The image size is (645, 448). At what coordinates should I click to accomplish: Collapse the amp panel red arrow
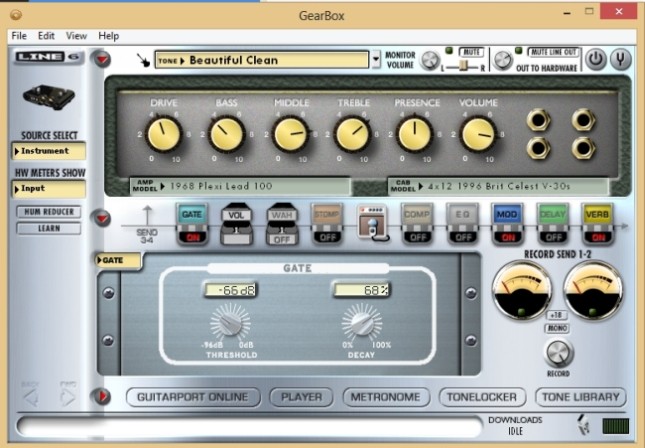(x=102, y=60)
